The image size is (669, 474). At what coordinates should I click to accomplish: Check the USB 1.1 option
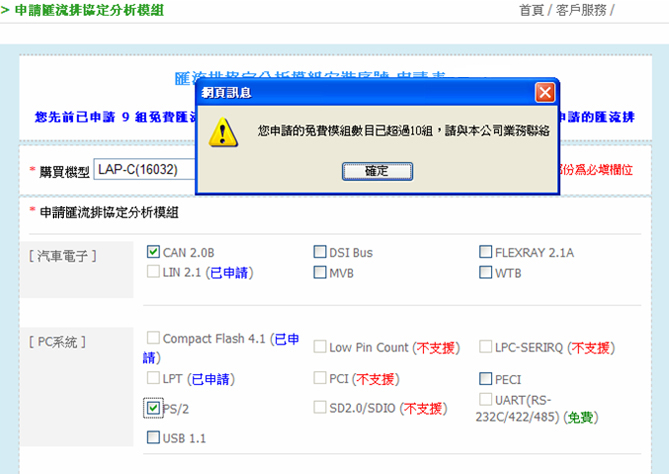(x=153, y=437)
